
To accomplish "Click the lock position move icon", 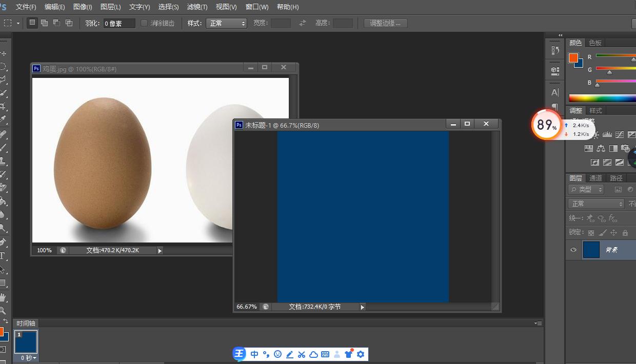I will 614,233.
